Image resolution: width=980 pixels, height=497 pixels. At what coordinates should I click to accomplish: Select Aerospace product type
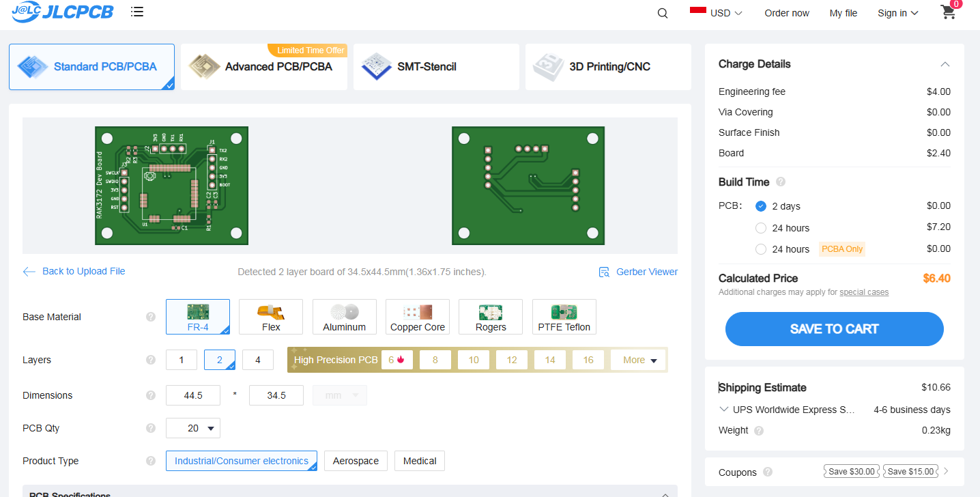pyautogui.click(x=356, y=461)
